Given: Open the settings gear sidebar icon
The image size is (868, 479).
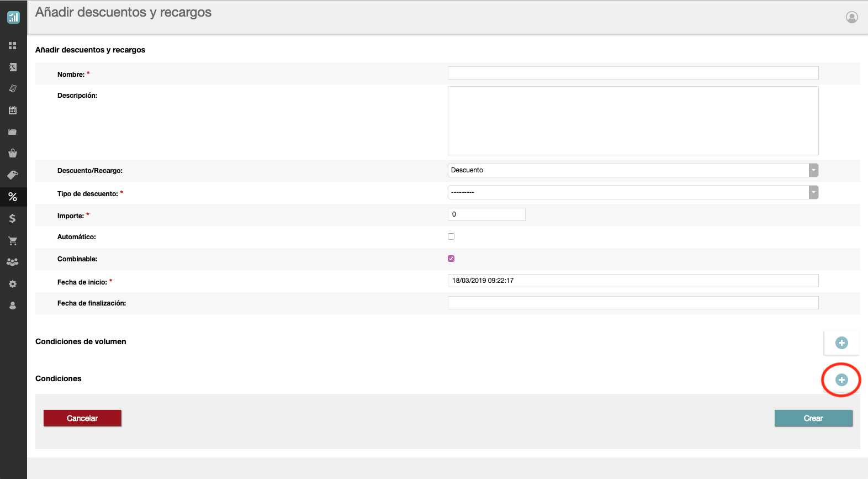Looking at the screenshot, I should [x=13, y=284].
